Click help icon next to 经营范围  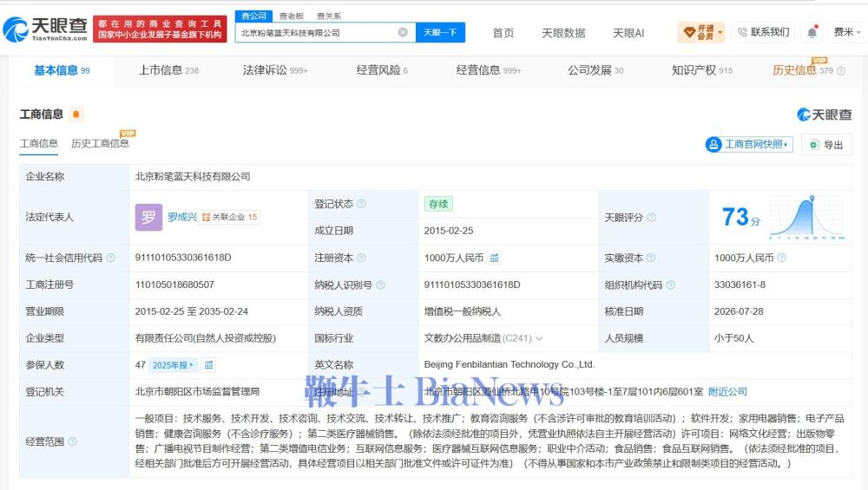73,441
